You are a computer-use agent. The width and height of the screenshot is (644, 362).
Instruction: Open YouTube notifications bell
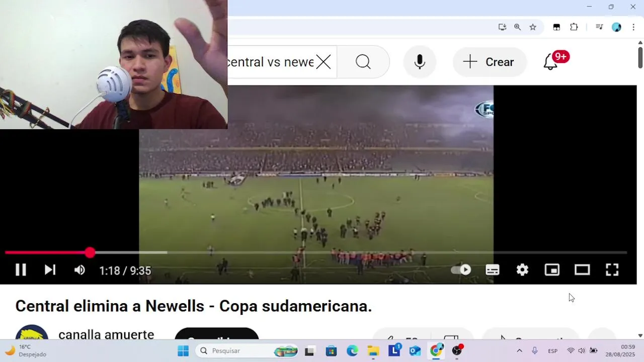pyautogui.click(x=551, y=62)
